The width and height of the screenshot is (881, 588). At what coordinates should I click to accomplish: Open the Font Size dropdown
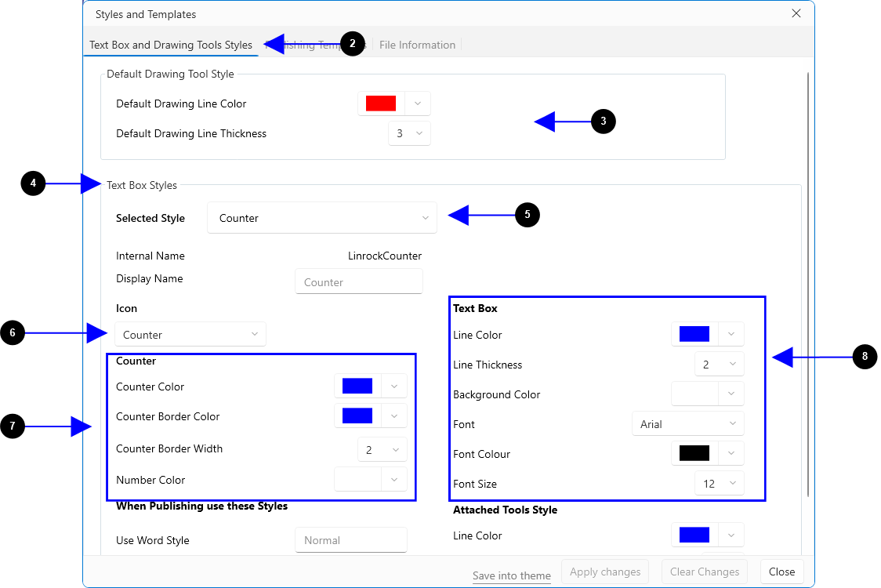(719, 484)
